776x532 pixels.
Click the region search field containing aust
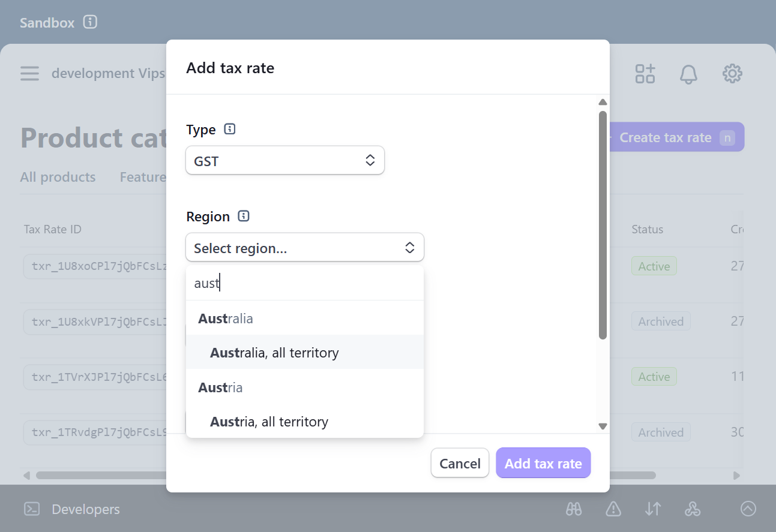point(305,283)
